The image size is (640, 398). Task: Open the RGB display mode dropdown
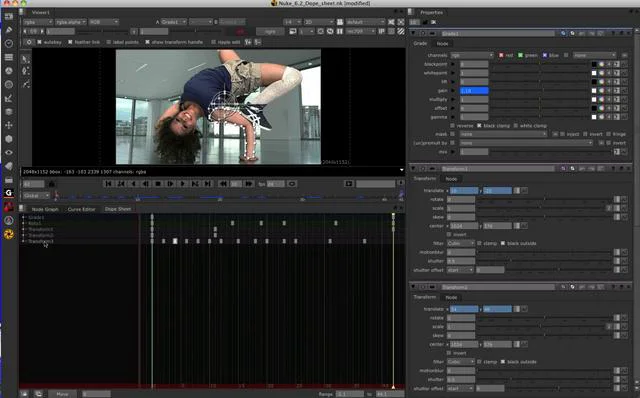click(104, 22)
